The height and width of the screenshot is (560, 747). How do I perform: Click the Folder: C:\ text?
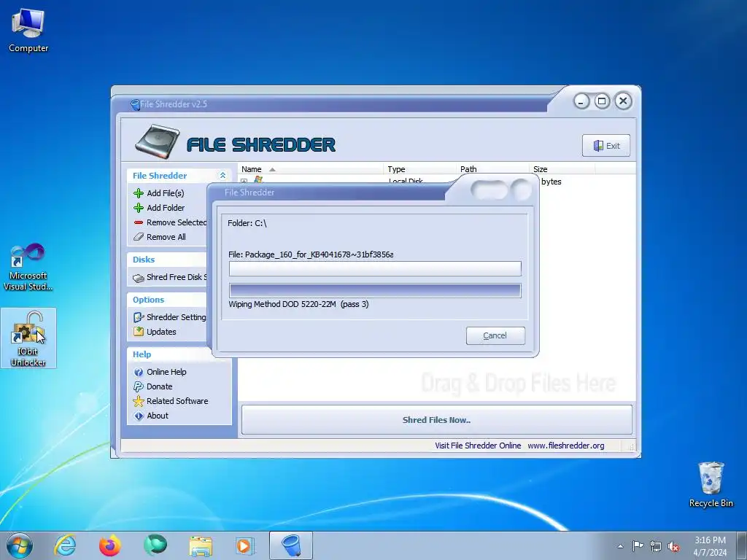[247, 223]
